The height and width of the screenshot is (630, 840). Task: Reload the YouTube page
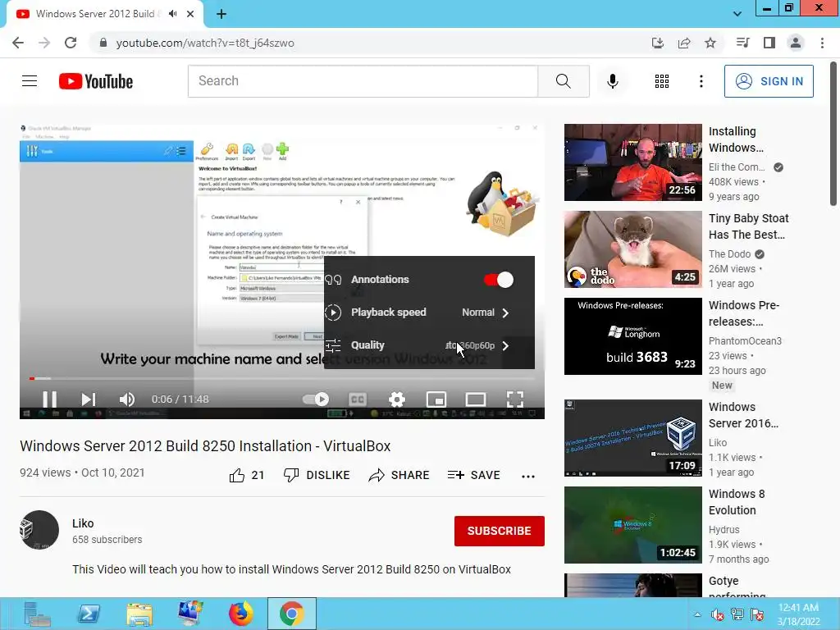tap(71, 43)
